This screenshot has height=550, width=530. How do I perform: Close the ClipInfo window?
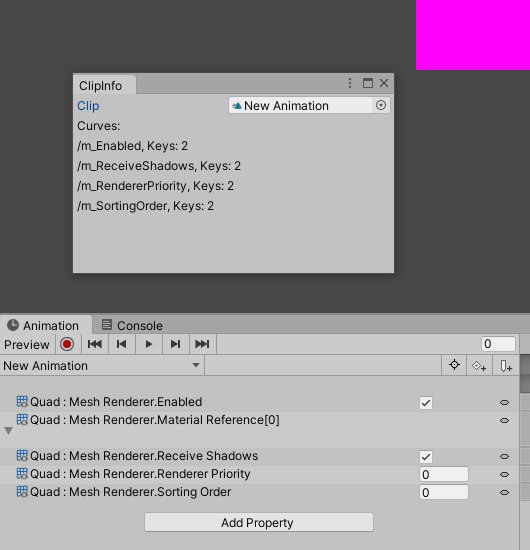(x=384, y=83)
